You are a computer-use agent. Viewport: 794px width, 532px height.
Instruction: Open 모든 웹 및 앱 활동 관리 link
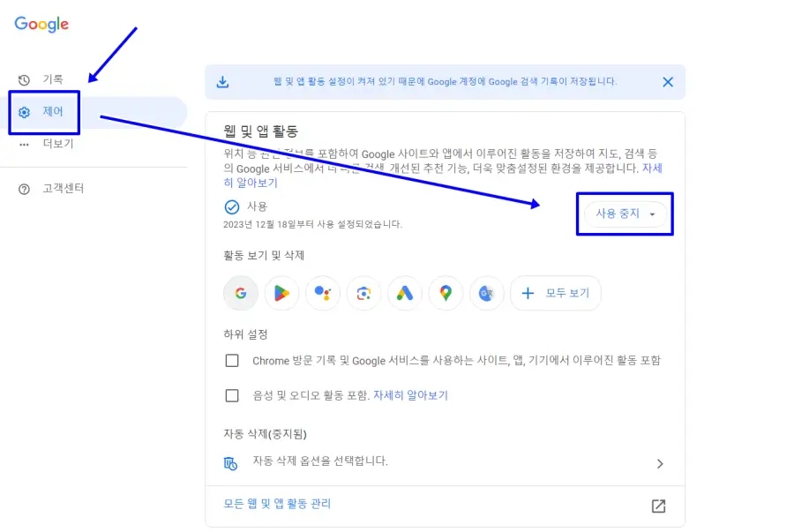(277, 504)
